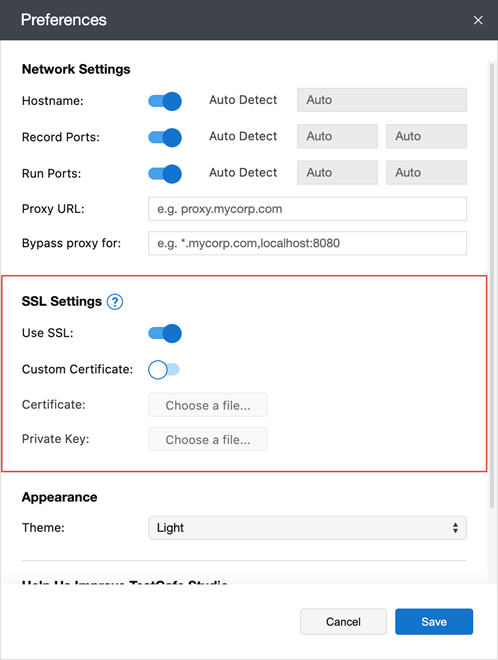Click the dialog's vertical scrollbar
The height and width of the screenshot is (660, 498).
click(x=491, y=285)
